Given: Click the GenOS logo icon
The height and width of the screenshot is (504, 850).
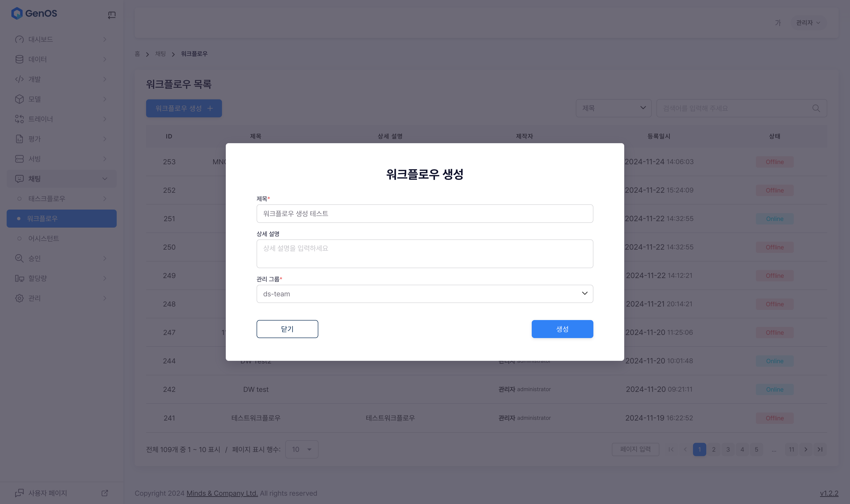Looking at the screenshot, I should click(x=17, y=14).
